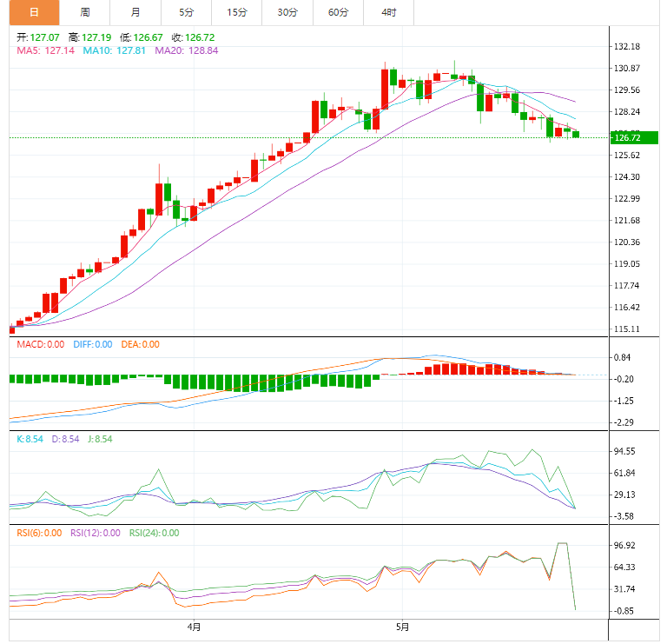Screen dimensions: 667x644
Task: Select the MA20 legend label
Action: click(x=186, y=50)
